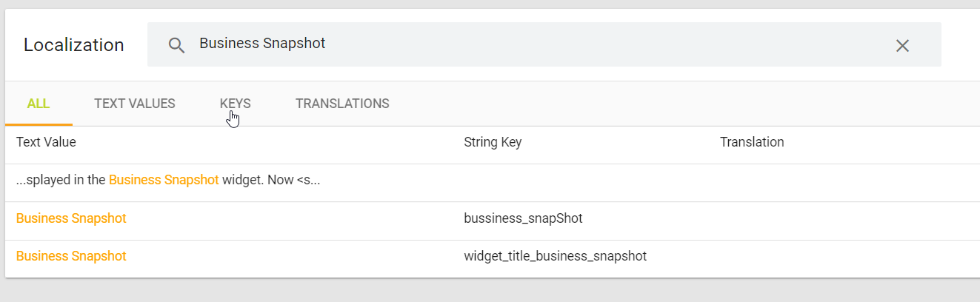Viewport: 980px width, 302px height.
Task: Click the Text Value column header
Action: coord(46,142)
